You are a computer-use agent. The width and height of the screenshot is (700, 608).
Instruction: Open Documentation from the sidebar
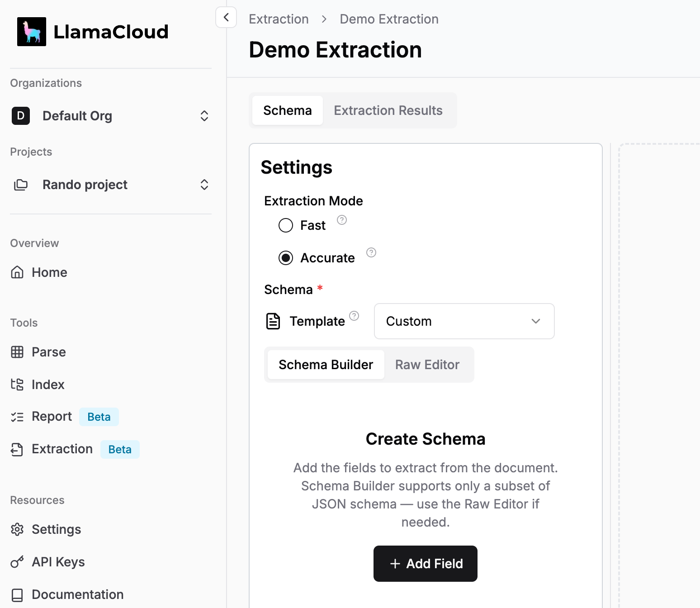pyautogui.click(x=77, y=594)
